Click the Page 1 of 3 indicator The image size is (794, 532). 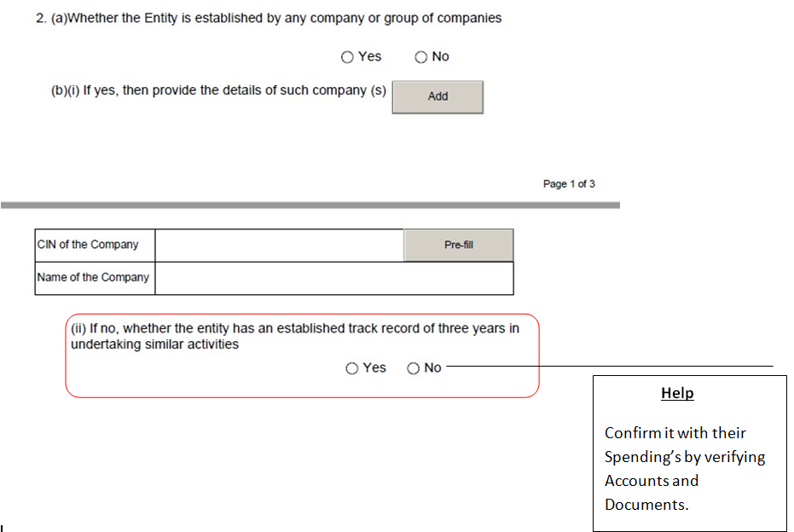tap(569, 184)
